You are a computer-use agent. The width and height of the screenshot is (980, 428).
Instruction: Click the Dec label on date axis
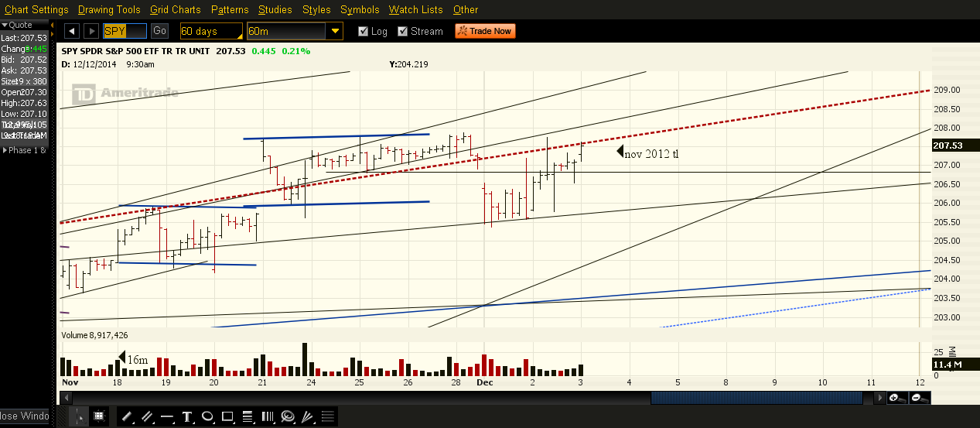(485, 382)
